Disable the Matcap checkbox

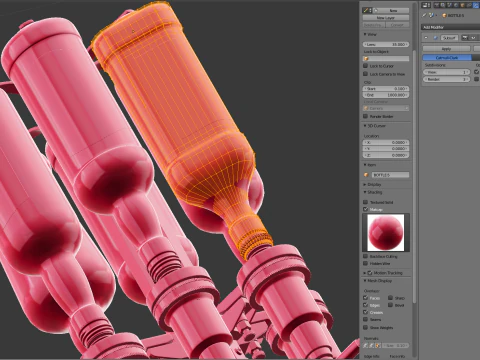[x=365, y=209]
